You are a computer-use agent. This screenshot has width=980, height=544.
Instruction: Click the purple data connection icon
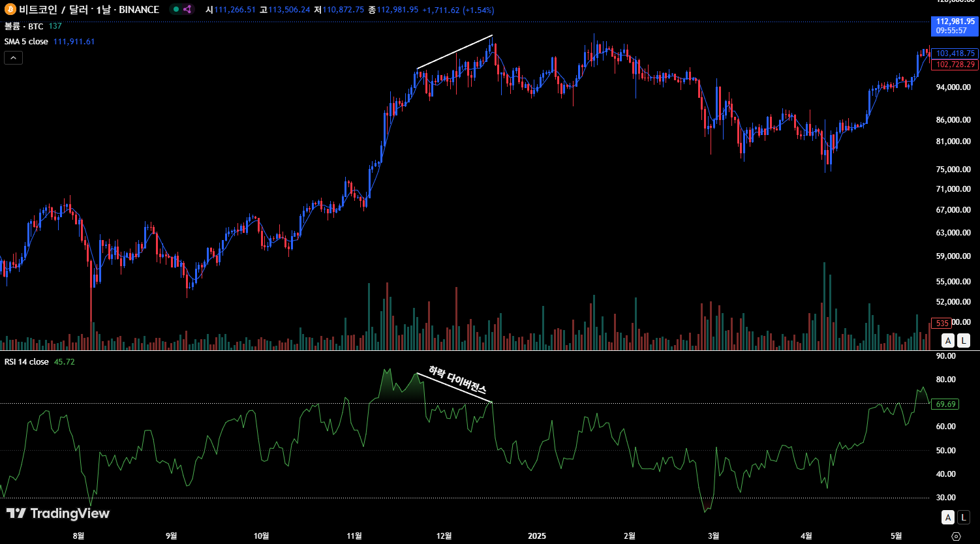(187, 10)
